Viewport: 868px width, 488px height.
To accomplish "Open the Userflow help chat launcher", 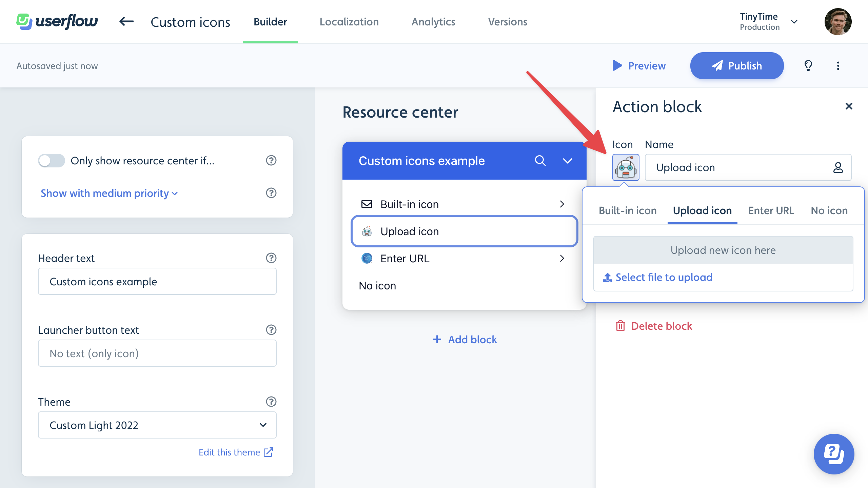I will [x=834, y=454].
